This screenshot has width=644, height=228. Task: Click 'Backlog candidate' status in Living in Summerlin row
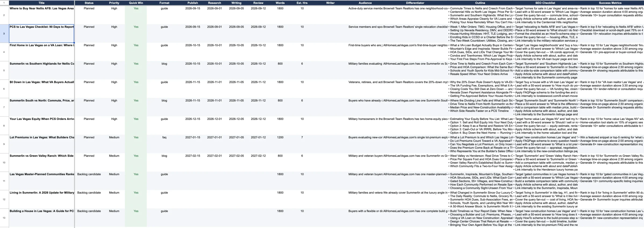coord(89,193)
